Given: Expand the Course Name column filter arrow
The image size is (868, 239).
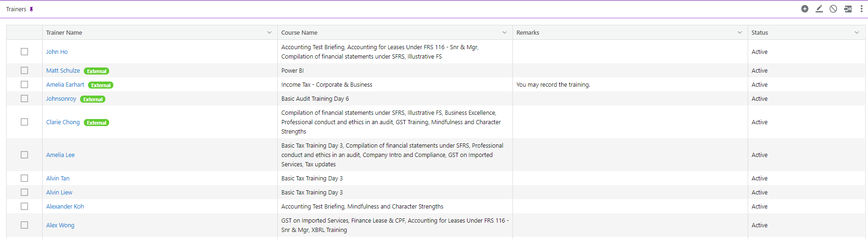Looking at the screenshot, I should (504, 32).
